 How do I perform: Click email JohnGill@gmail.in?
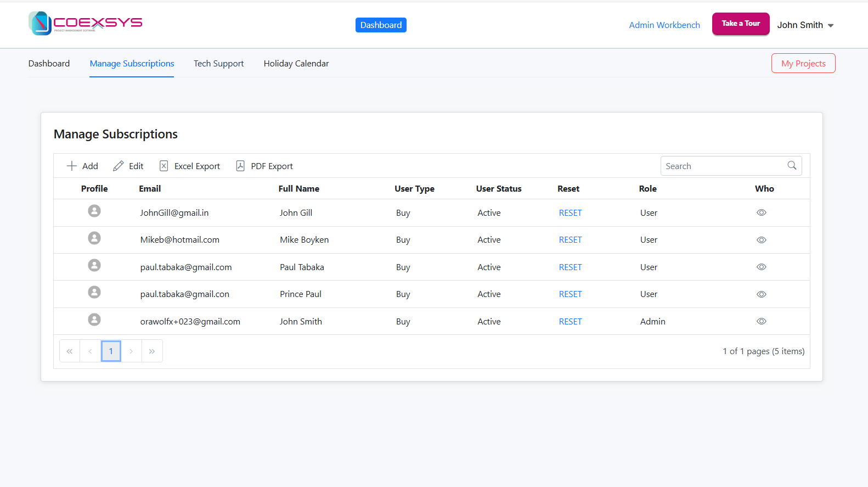[x=174, y=213]
